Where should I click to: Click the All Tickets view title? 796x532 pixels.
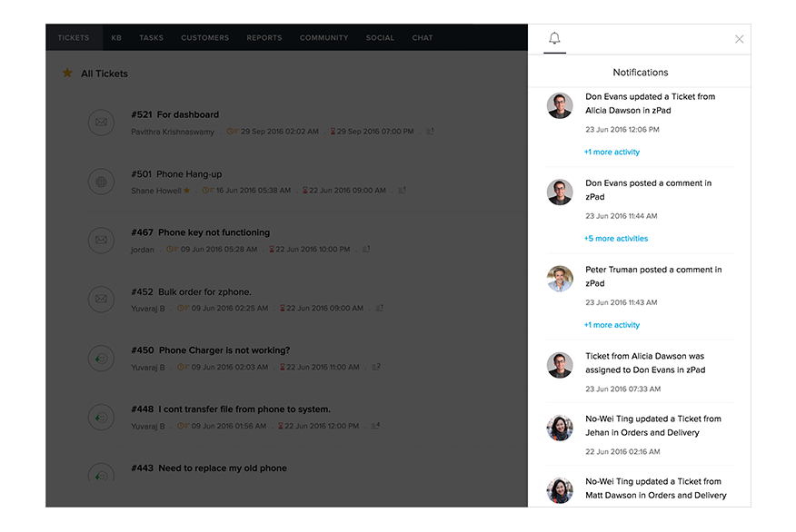104,74
